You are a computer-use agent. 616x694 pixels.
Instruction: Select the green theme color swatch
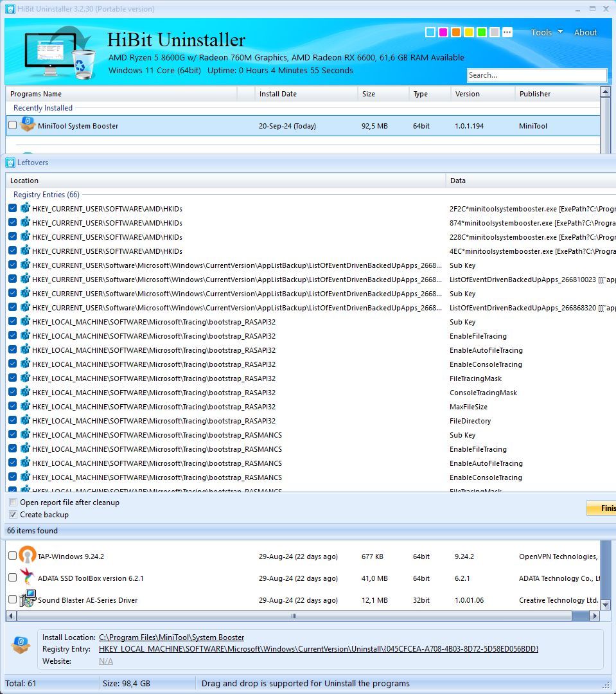pyautogui.click(x=482, y=32)
